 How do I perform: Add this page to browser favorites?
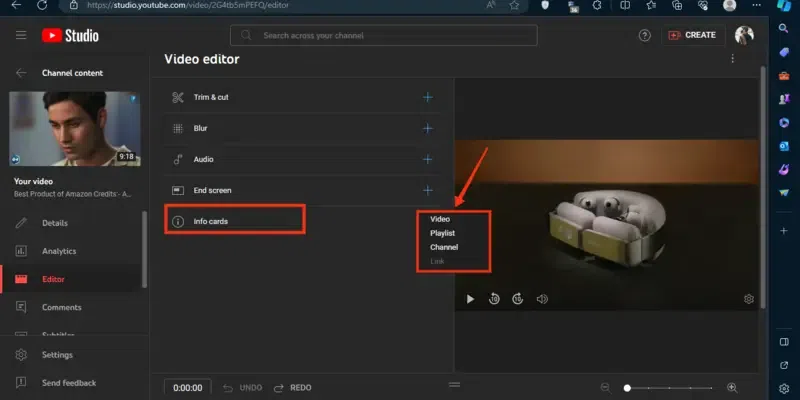point(514,5)
